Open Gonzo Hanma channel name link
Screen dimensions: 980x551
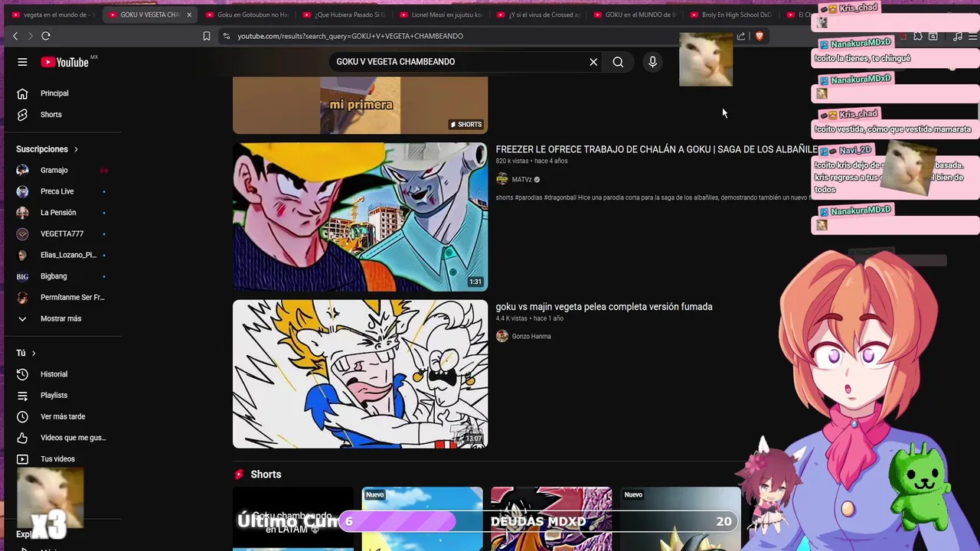531,337
